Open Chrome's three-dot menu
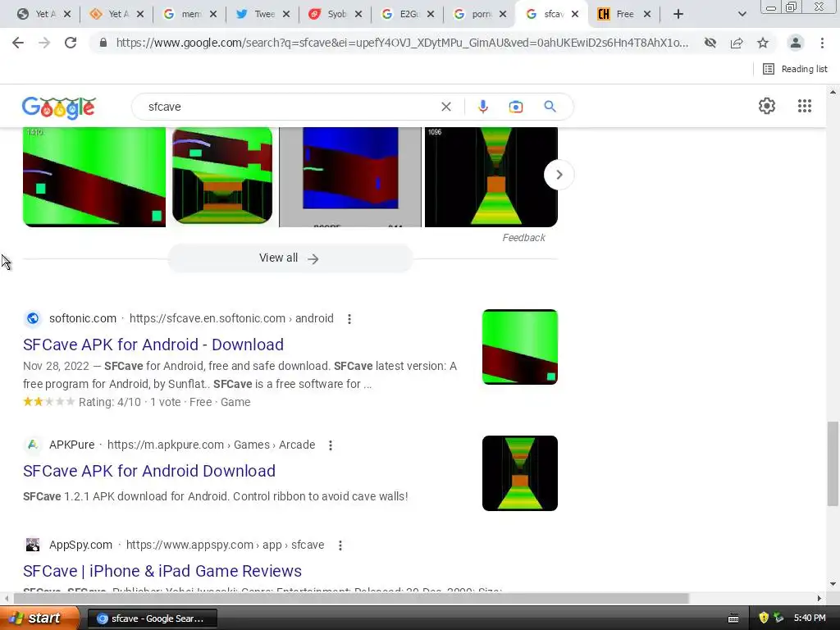The image size is (840, 630). click(822, 43)
